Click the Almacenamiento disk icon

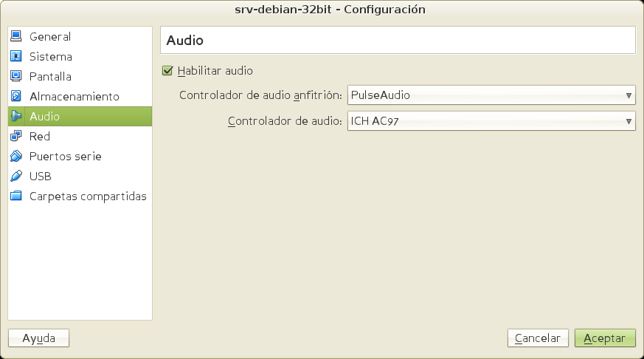(16, 96)
